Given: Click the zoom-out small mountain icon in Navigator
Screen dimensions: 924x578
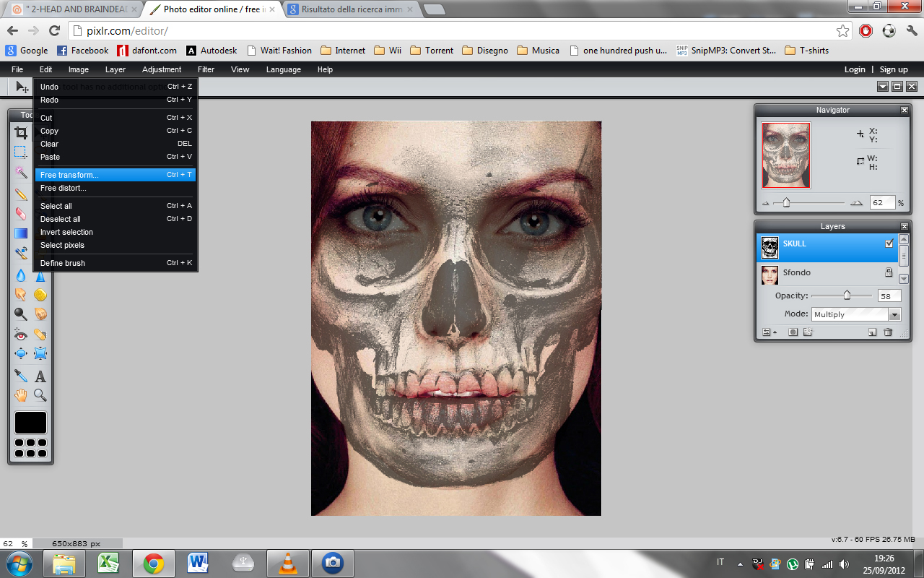Looking at the screenshot, I should click(766, 203).
